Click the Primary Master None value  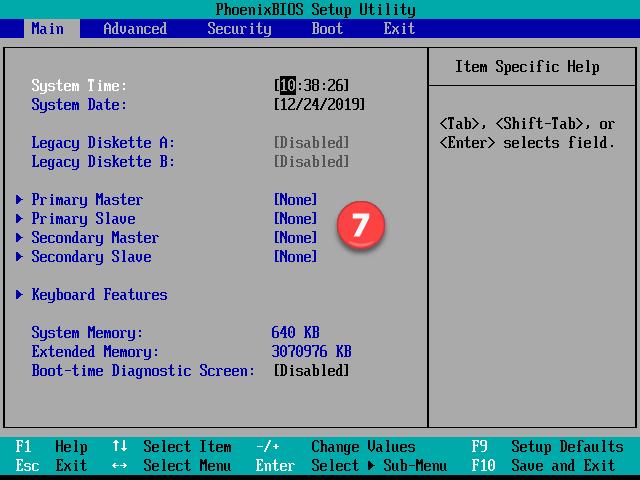click(x=295, y=200)
